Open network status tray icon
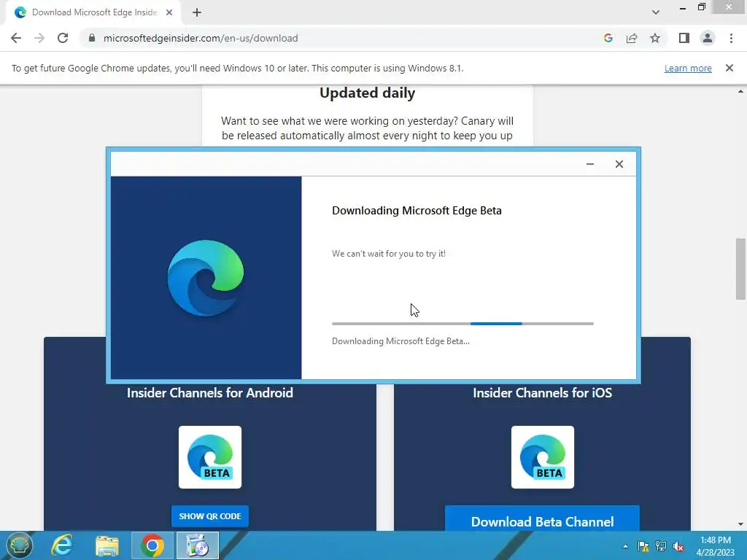This screenshot has height=560, width=747. click(x=661, y=546)
